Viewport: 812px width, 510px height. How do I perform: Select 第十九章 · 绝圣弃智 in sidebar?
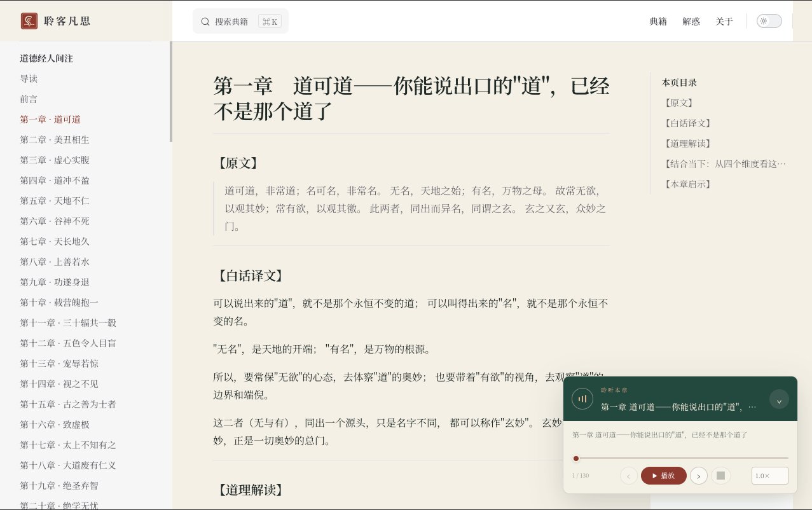point(59,486)
